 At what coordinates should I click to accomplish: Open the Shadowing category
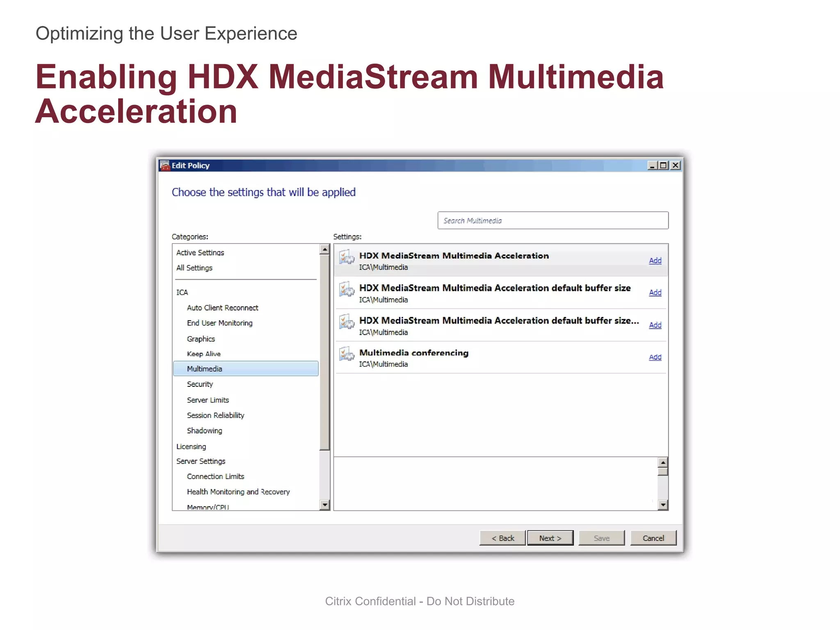[205, 431]
